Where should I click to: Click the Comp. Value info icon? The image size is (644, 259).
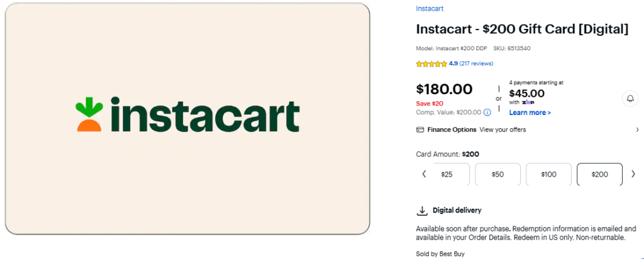487,112
